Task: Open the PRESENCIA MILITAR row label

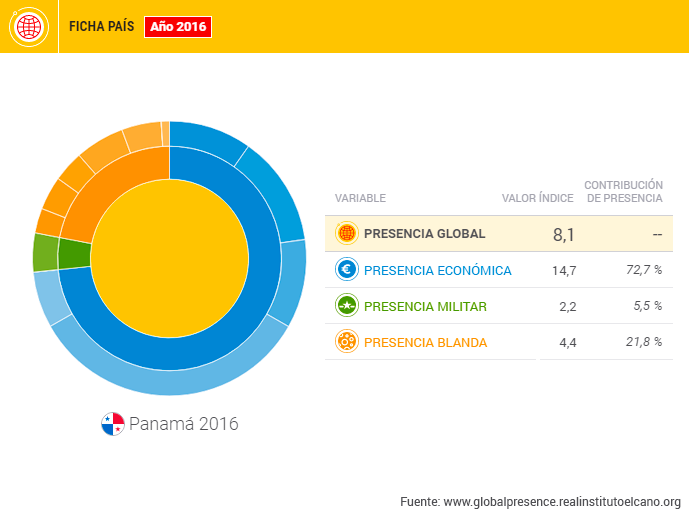Action: coord(425,306)
